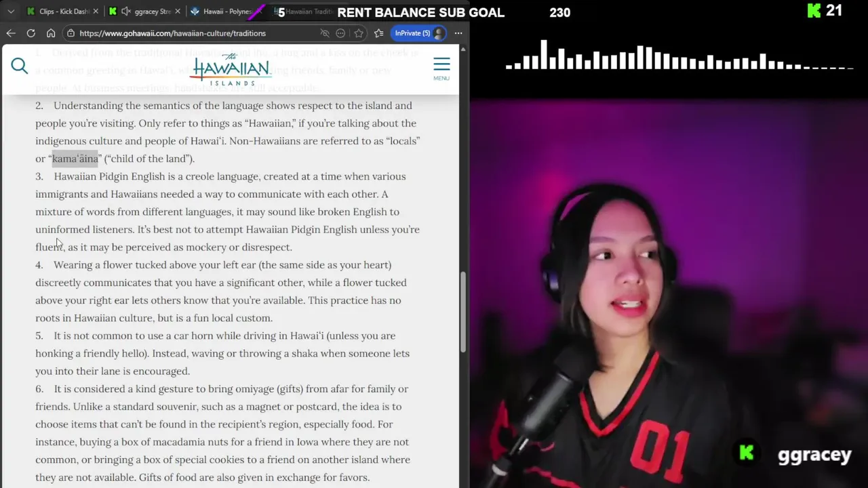Open the site search magnifier icon
Image resolution: width=868 pixels, height=488 pixels.
pyautogui.click(x=19, y=66)
